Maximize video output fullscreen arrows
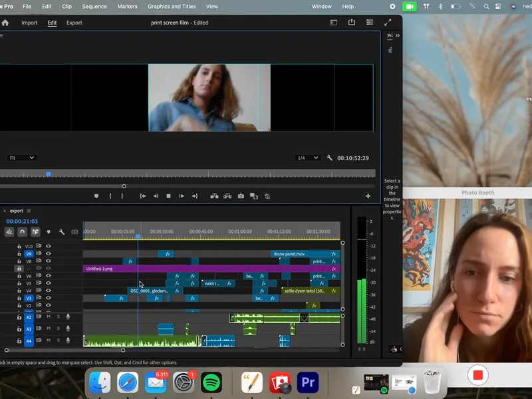The height and width of the screenshot is (399, 532). coord(388,23)
